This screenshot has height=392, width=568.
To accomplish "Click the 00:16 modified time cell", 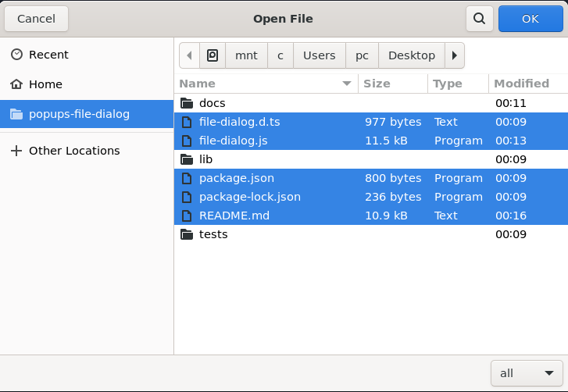I will 511,216.
